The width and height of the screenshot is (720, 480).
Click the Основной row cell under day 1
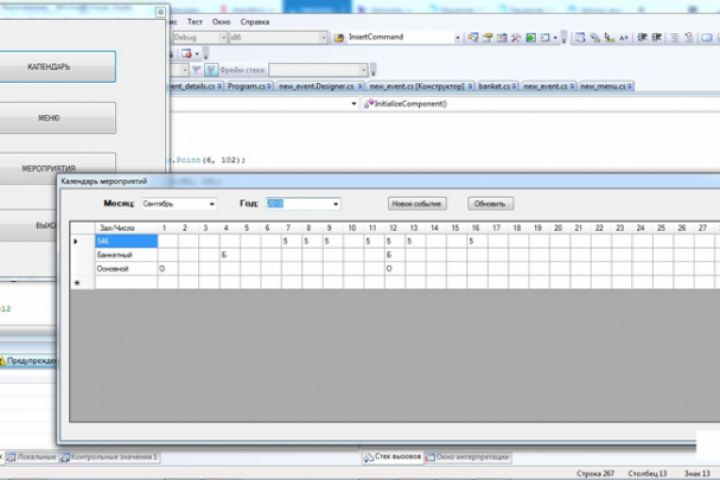coord(168,269)
